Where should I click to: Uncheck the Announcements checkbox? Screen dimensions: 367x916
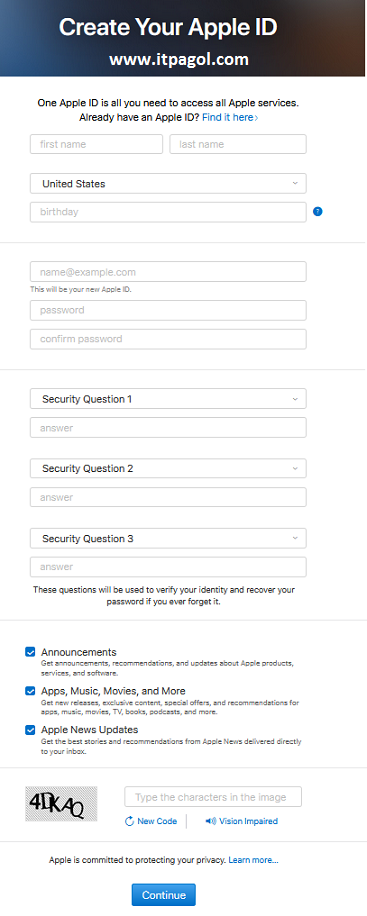coord(30,652)
